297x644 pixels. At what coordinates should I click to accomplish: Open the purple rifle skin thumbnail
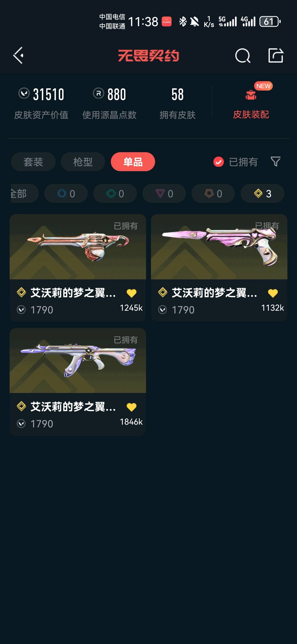(x=78, y=361)
